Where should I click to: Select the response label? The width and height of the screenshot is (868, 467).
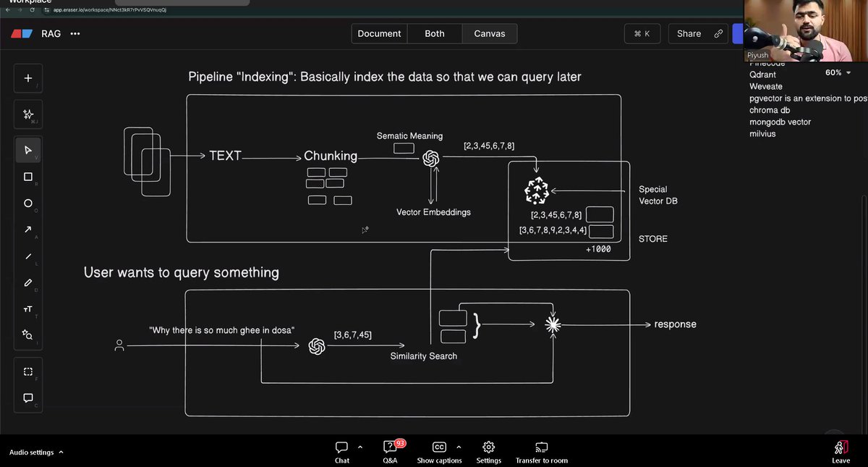pyautogui.click(x=676, y=324)
